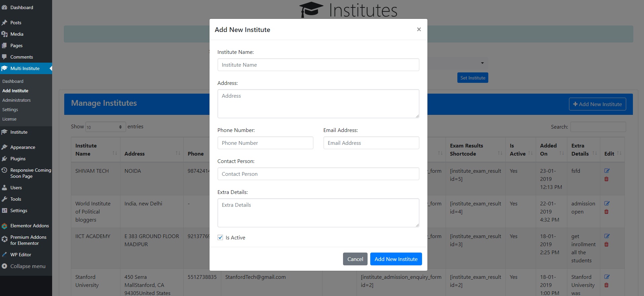
Task: Edit the SHIVAM TECH institute row
Action: 607,171
